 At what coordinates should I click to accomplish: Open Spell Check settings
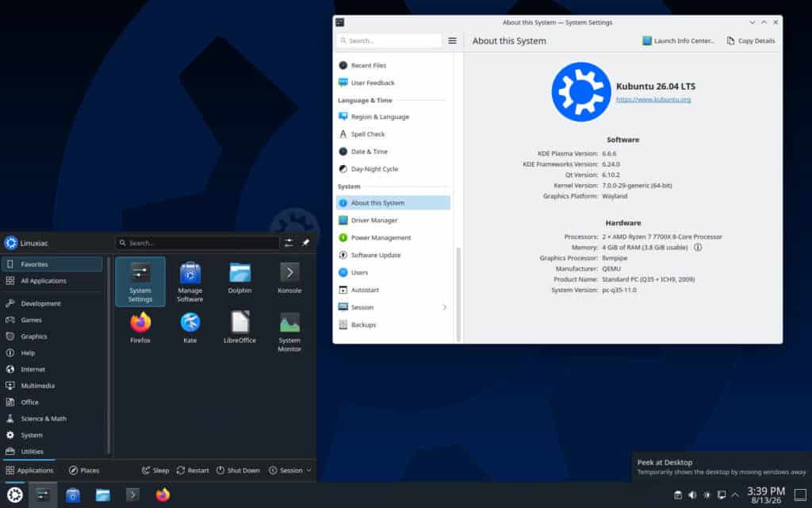(x=393, y=134)
